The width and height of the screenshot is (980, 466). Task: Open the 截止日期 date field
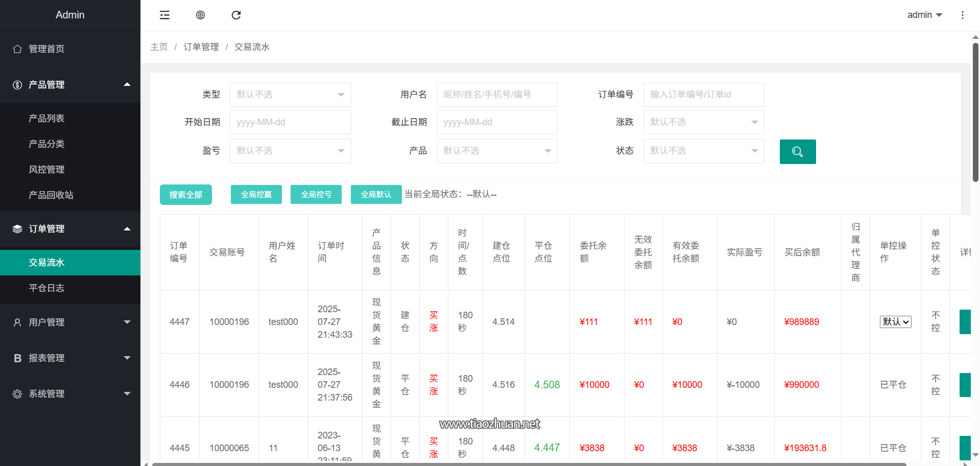[497, 122]
